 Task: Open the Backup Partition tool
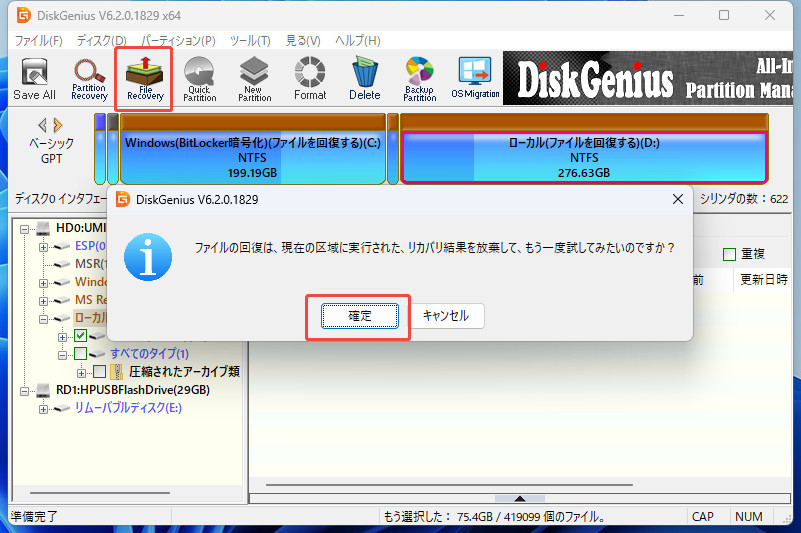coord(419,78)
